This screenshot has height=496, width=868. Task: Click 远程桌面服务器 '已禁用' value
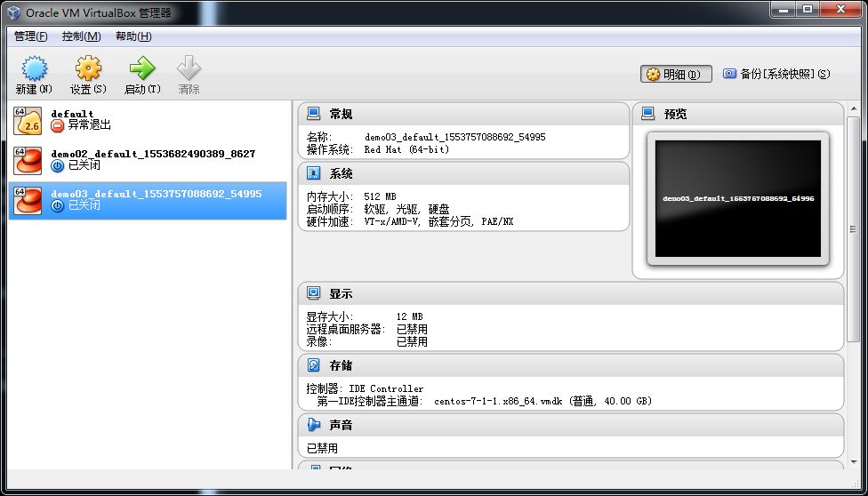412,330
